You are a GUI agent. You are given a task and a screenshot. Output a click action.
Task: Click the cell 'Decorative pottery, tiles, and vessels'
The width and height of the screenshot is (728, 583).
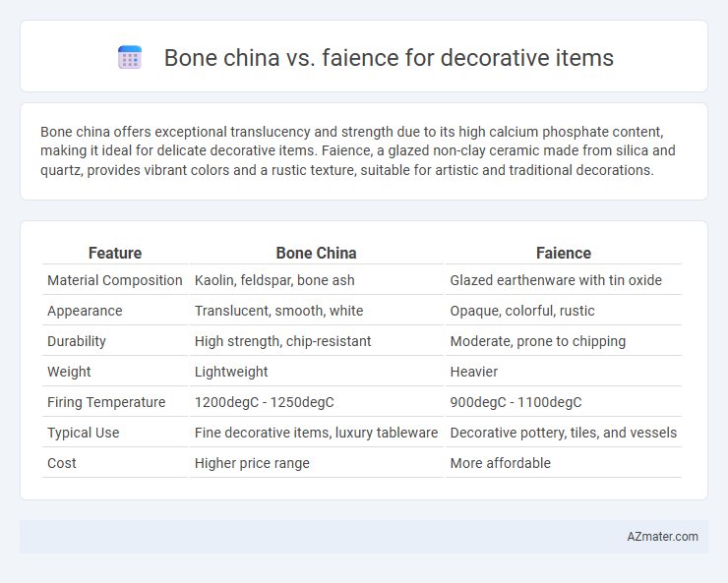(x=563, y=433)
